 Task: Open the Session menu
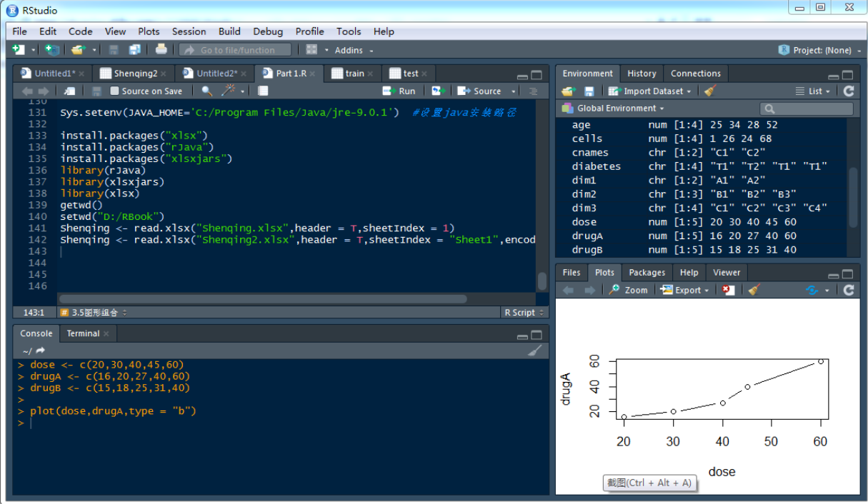[x=189, y=31]
